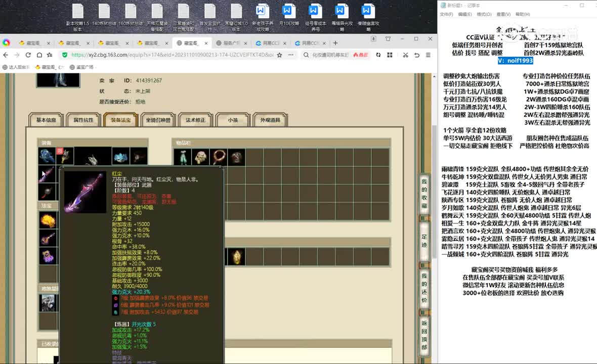Open the 140炼狱总结 desktop file
Viewport: 597px width, 364px height.
pos(104,15)
